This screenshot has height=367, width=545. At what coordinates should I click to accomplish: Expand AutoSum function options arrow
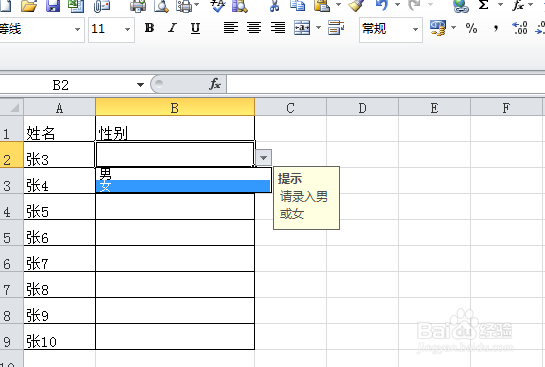point(501,6)
